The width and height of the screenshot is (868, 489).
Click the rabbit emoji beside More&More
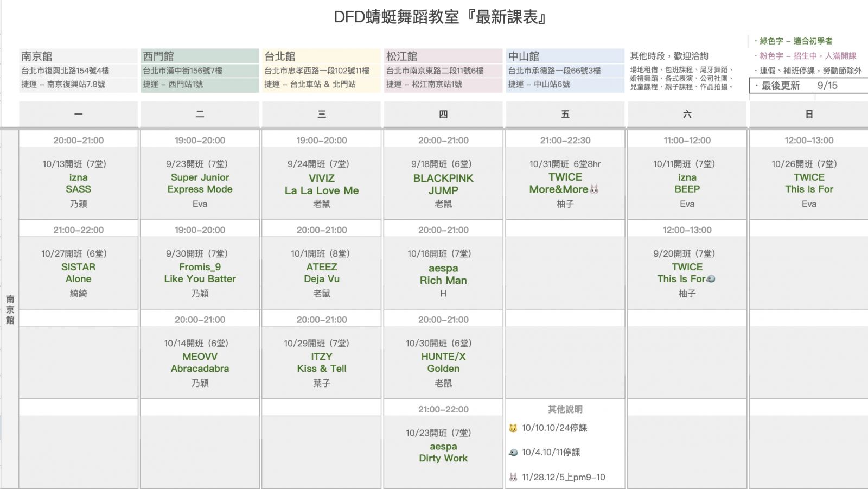pos(594,189)
